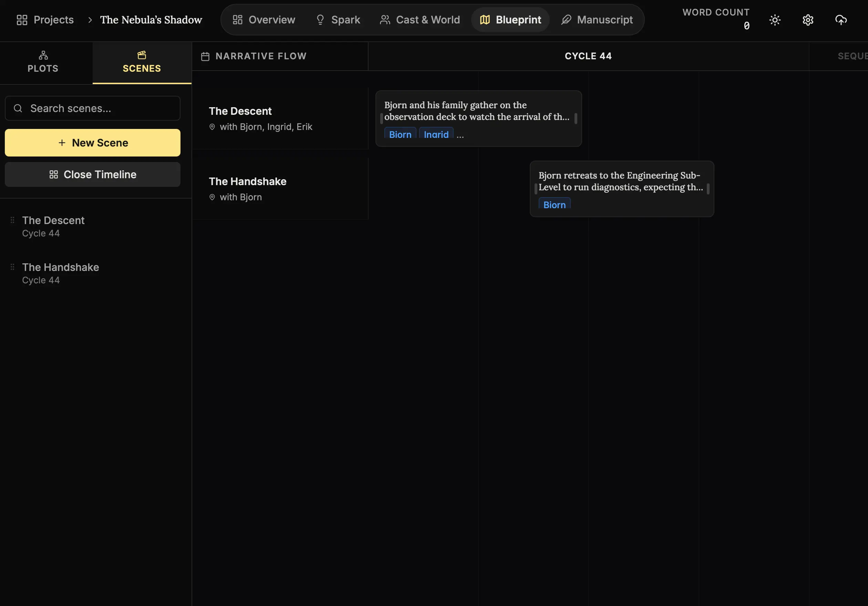868x606 pixels.
Task: Click the breadcrumb chevron after Projects
Action: tap(90, 20)
